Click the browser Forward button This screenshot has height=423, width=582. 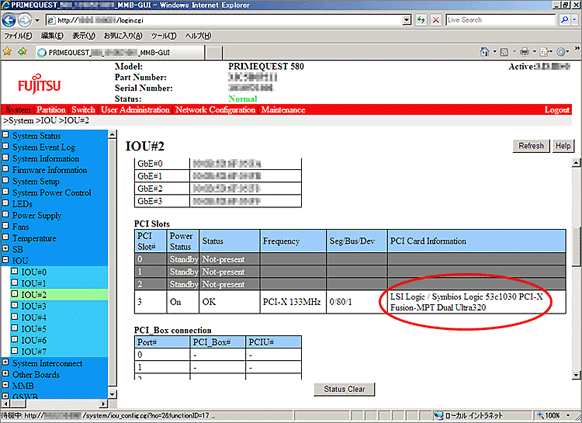point(24,20)
